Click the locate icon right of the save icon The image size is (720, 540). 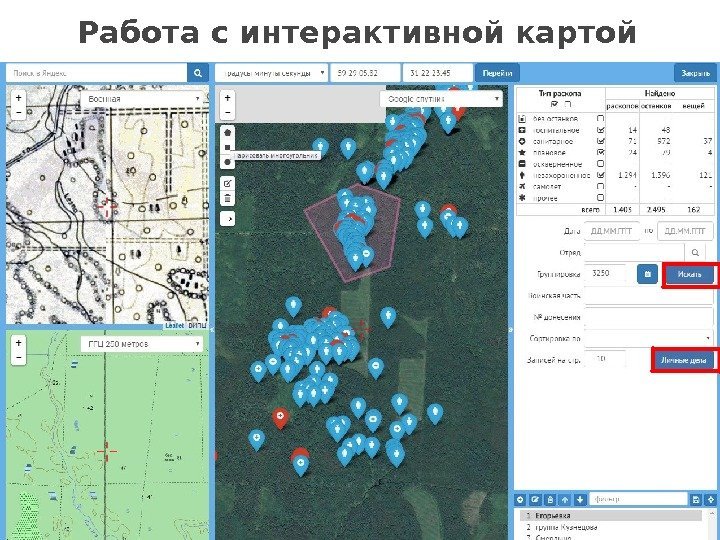tap(711, 500)
